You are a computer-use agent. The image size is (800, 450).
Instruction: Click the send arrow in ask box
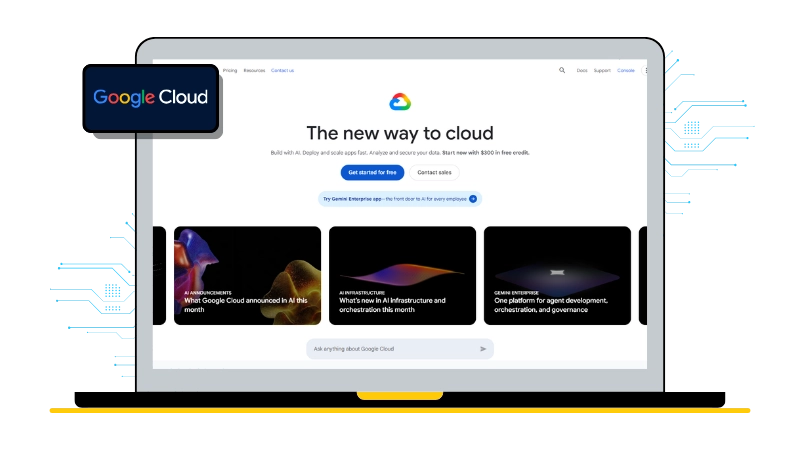point(483,349)
